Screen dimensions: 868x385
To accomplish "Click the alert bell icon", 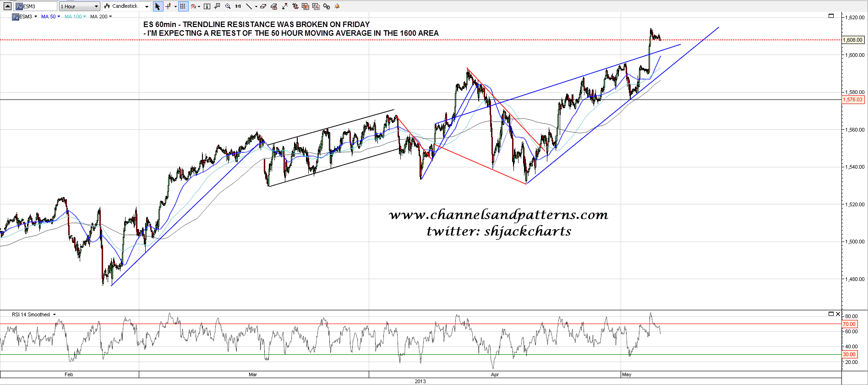I will pyautogui.click(x=337, y=6).
